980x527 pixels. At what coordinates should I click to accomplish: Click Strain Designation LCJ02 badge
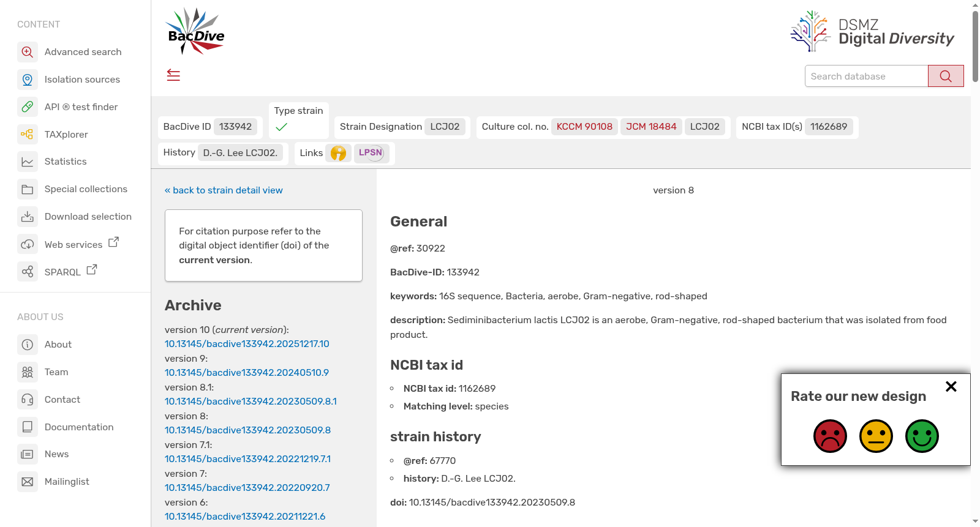click(445, 127)
